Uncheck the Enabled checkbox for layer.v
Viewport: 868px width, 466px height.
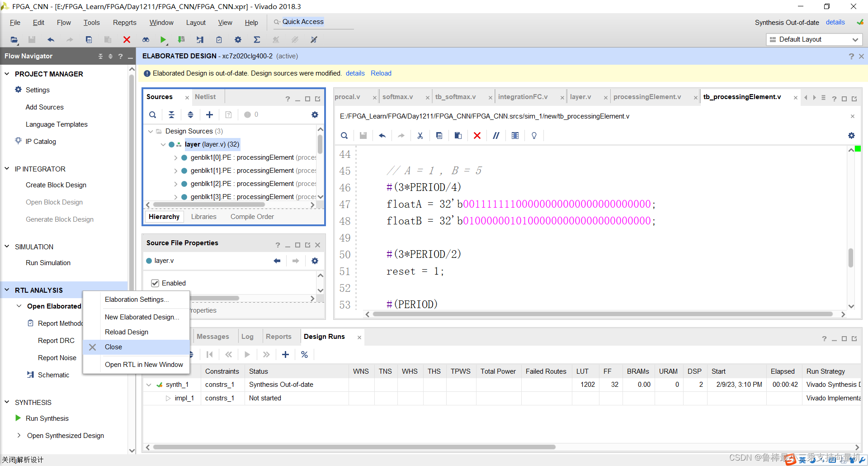pyautogui.click(x=155, y=283)
